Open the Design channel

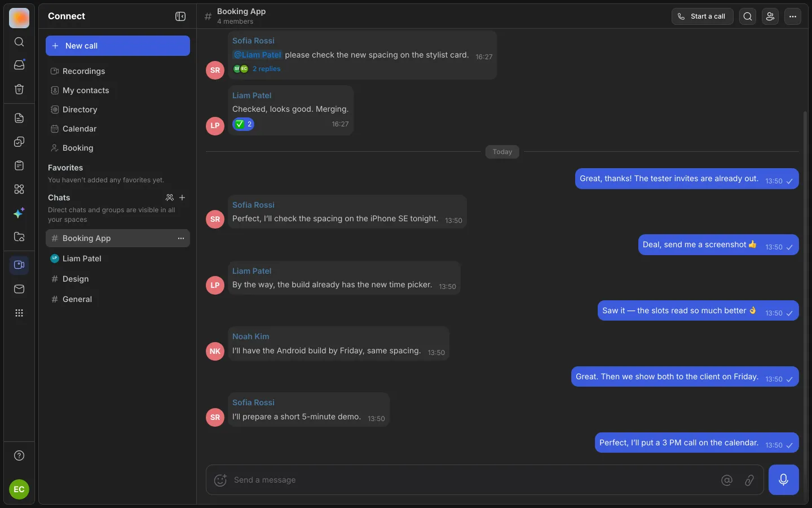[118, 279]
